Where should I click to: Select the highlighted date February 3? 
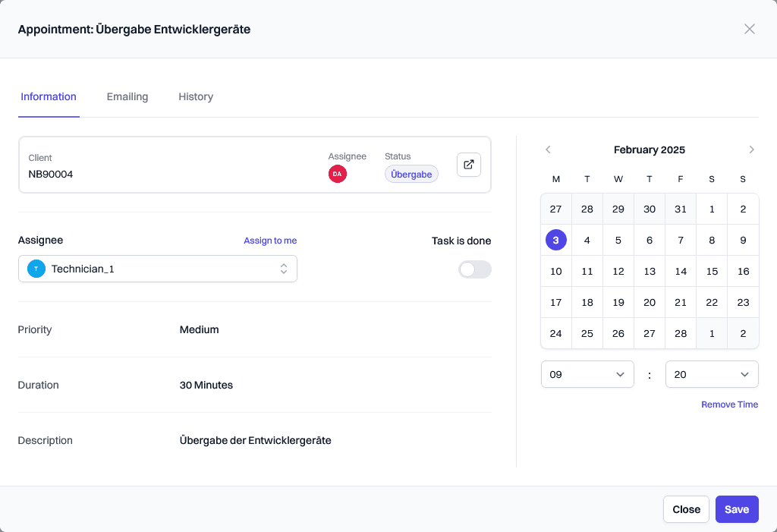(556, 240)
